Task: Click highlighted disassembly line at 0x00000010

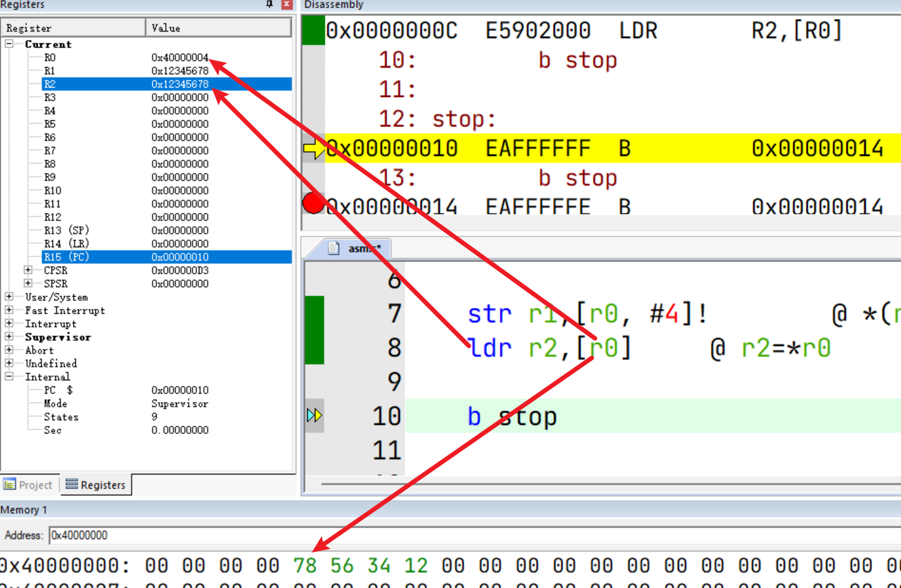Action: pyautogui.click(x=613, y=148)
